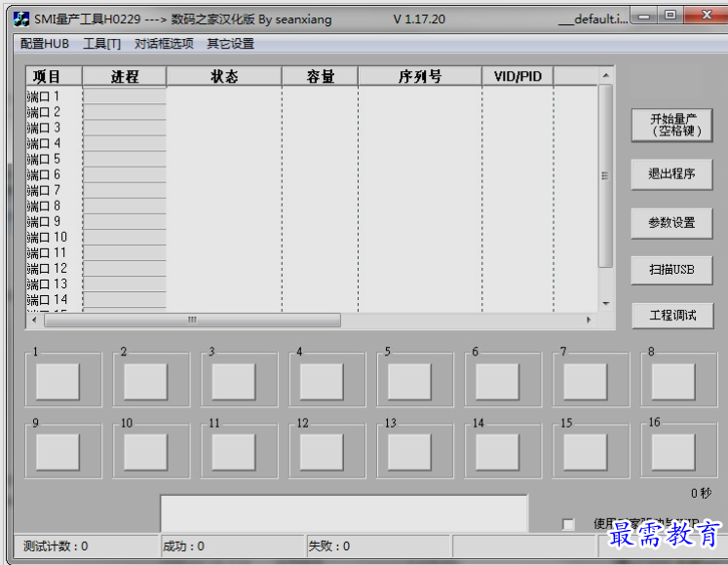The image size is (728, 565).
Task: Click the list's scroll down arrow
Action: pyautogui.click(x=605, y=304)
